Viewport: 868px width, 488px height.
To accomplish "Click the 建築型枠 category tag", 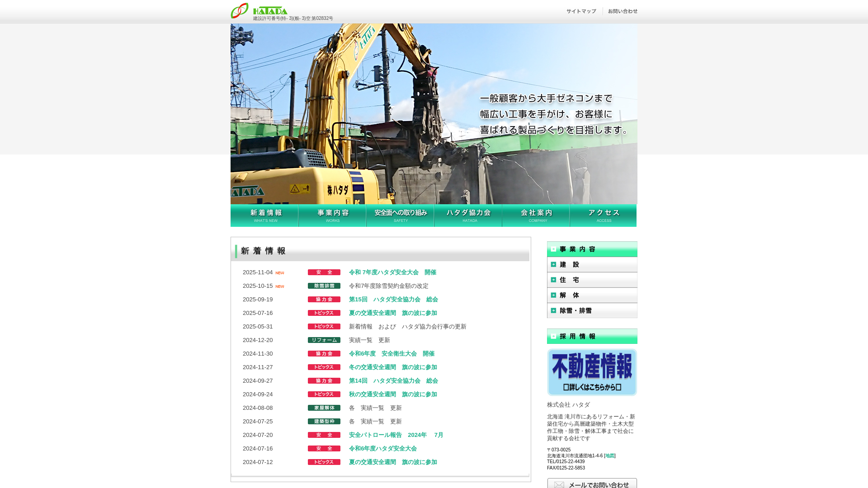I will click(324, 422).
